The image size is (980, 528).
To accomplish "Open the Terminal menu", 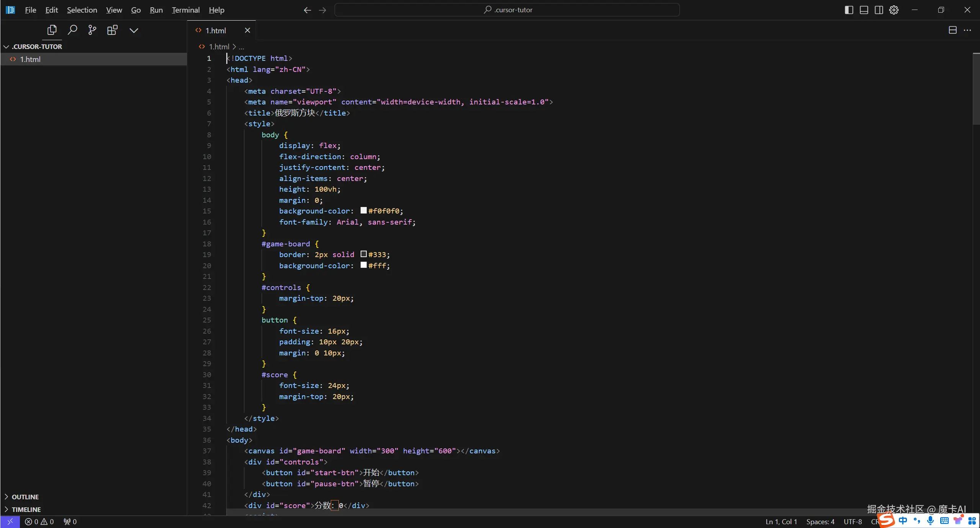I will click(x=185, y=10).
